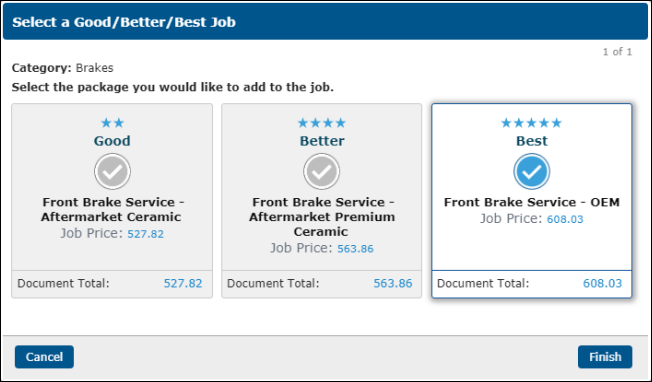Click the two-star rating above Good
This screenshot has height=382, width=652.
click(x=112, y=123)
